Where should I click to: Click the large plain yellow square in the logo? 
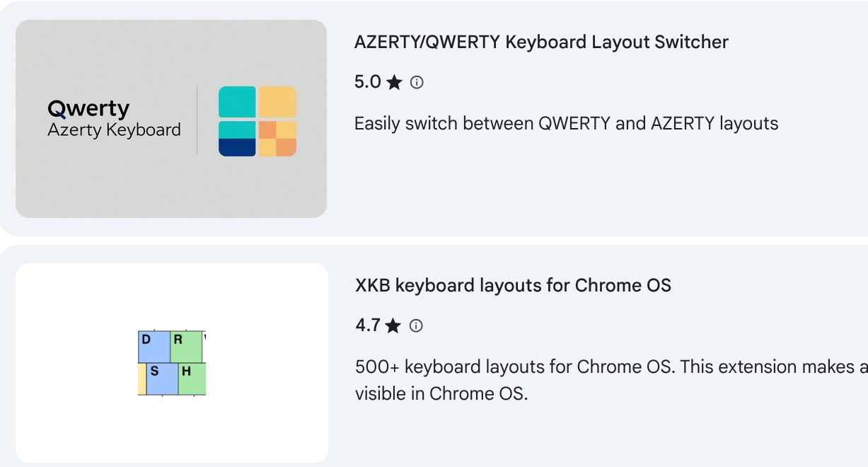tap(277, 101)
